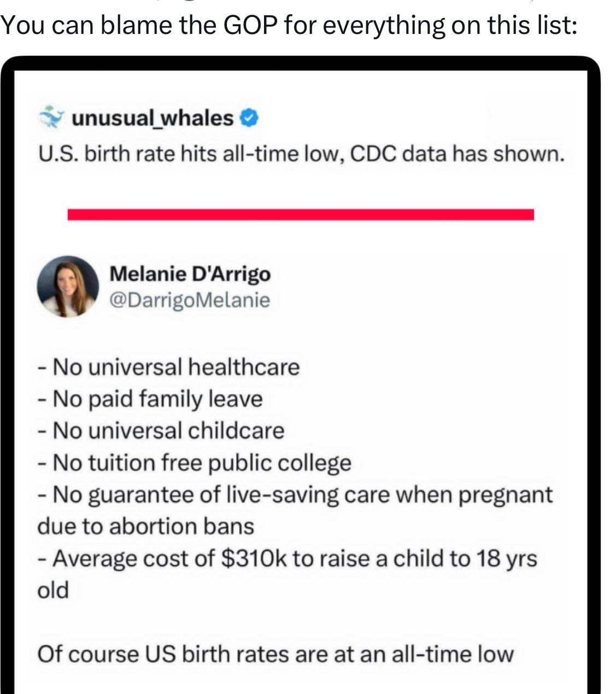The width and height of the screenshot is (616, 694).
Task: Click "No tuition free public college" text
Action: pos(194,463)
